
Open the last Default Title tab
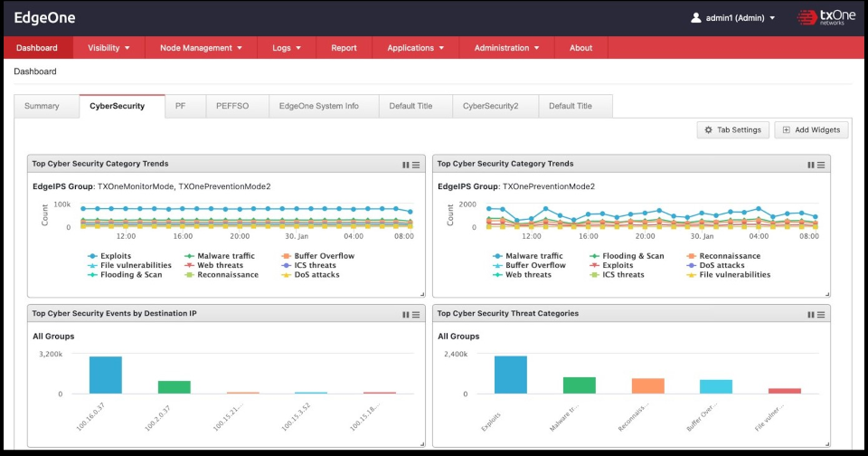[576, 106]
